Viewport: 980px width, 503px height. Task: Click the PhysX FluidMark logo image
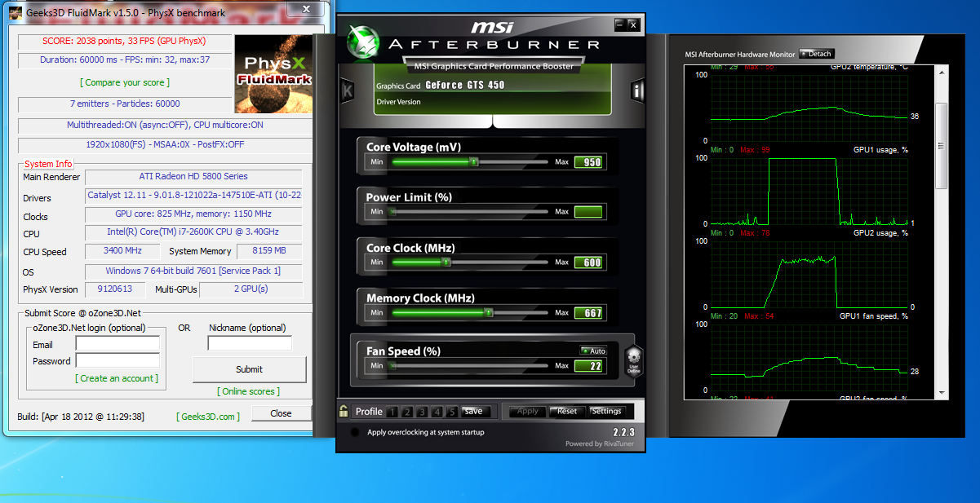[x=273, y=74]
